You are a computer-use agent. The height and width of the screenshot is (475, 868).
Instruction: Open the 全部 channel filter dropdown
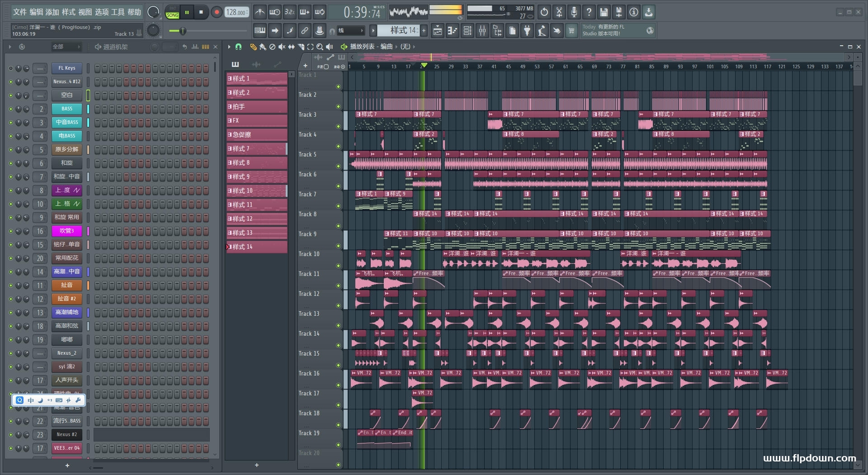(66, 47)
